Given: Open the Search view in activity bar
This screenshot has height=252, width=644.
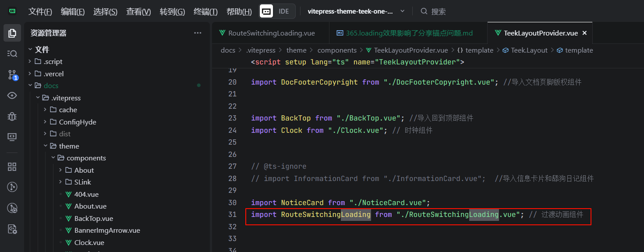Looking at the screenshot, I should [12, 53].
